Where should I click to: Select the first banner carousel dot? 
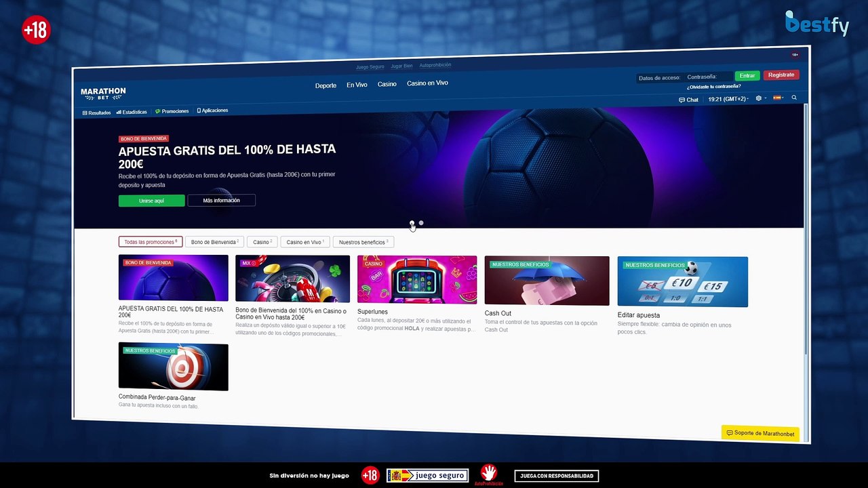(412, 223)
